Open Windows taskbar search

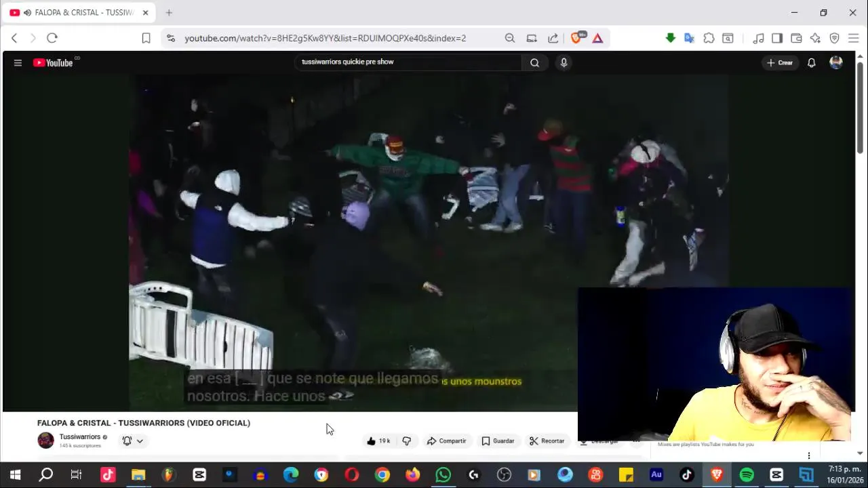click(x=46, y=475)
